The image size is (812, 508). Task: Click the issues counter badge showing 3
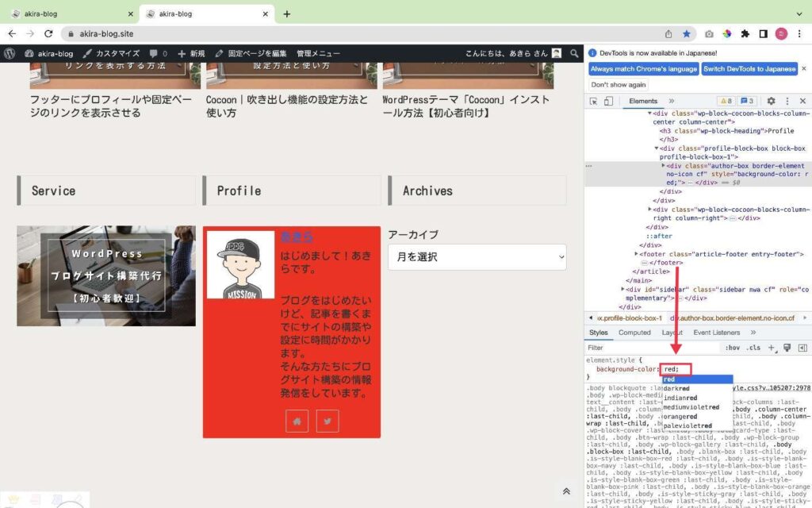pos(747,101)
